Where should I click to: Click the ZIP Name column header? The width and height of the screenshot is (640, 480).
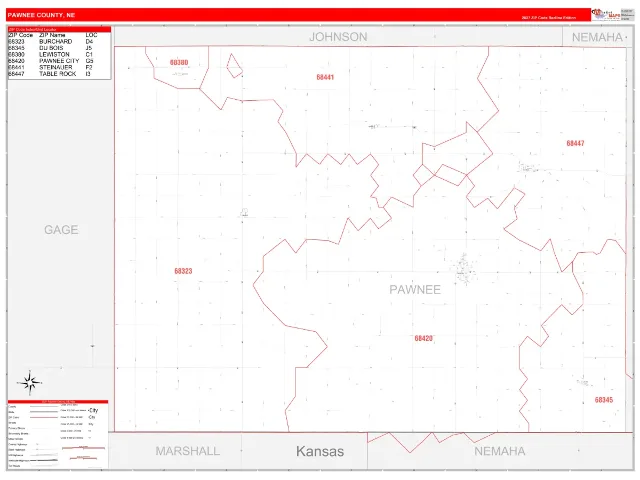tap(52, 35)
